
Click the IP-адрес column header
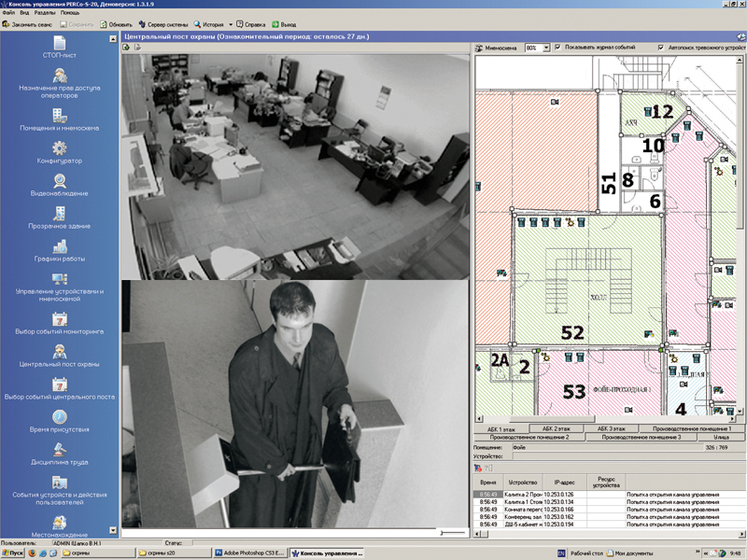pos(565,483)
